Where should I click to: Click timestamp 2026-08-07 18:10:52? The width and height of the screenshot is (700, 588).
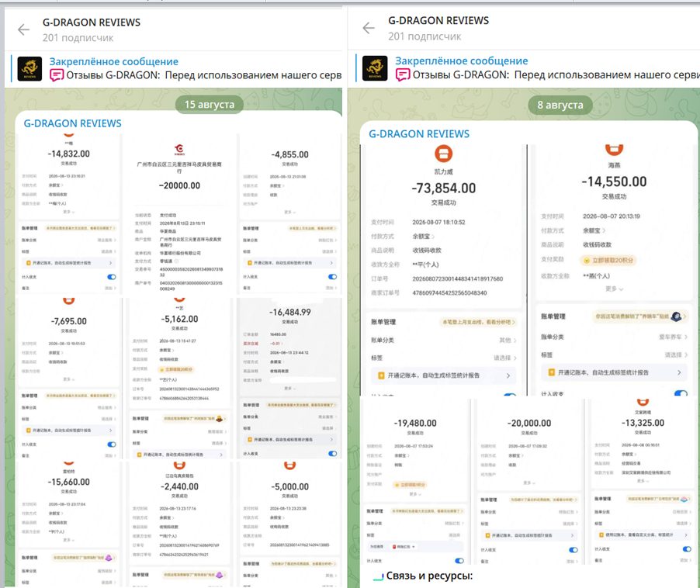(438, 222)
